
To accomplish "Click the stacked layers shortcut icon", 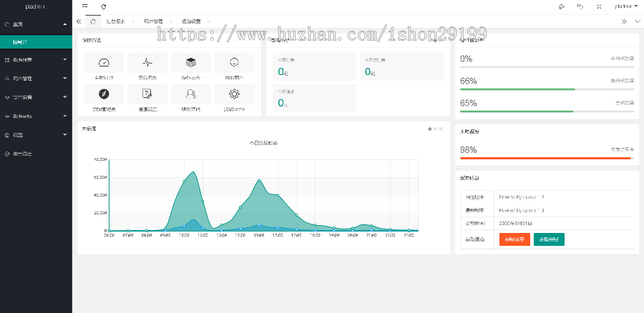I will pos(191,63).
